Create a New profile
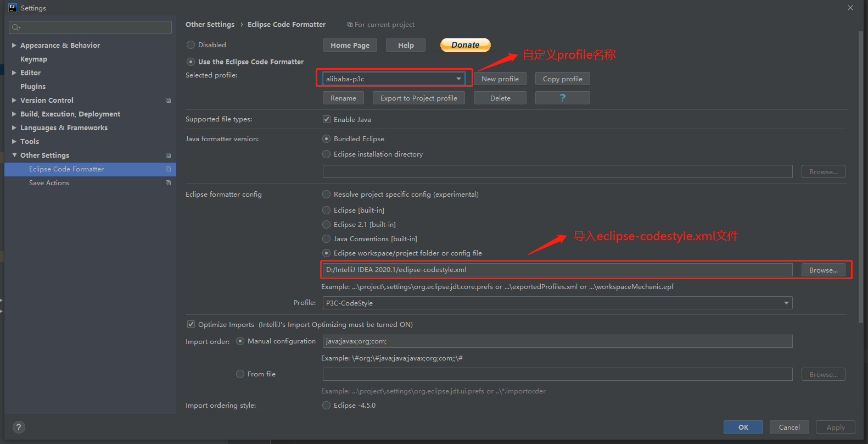 [500, 79]
